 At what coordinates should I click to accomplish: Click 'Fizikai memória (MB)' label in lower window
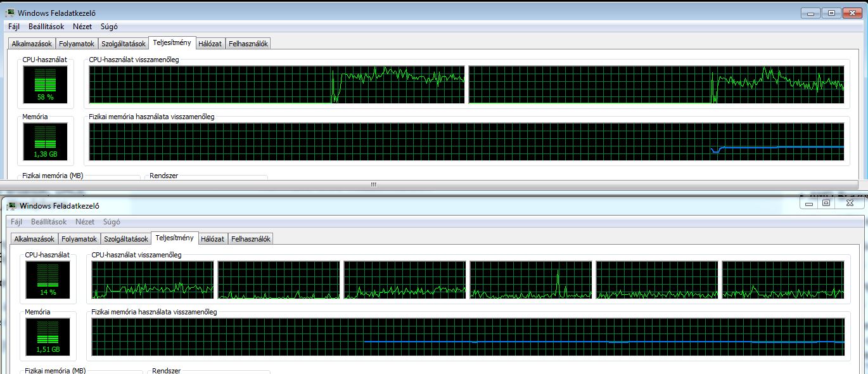[55, 370]
